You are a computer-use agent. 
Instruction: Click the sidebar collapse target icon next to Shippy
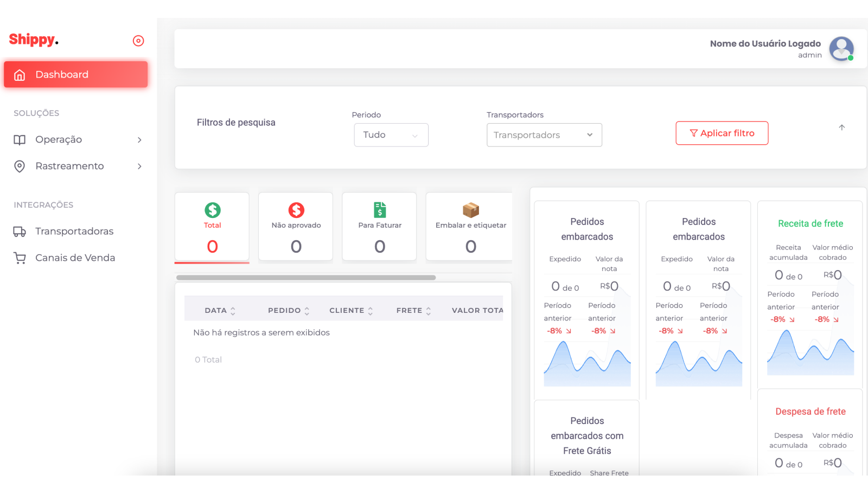click(138, 41)
